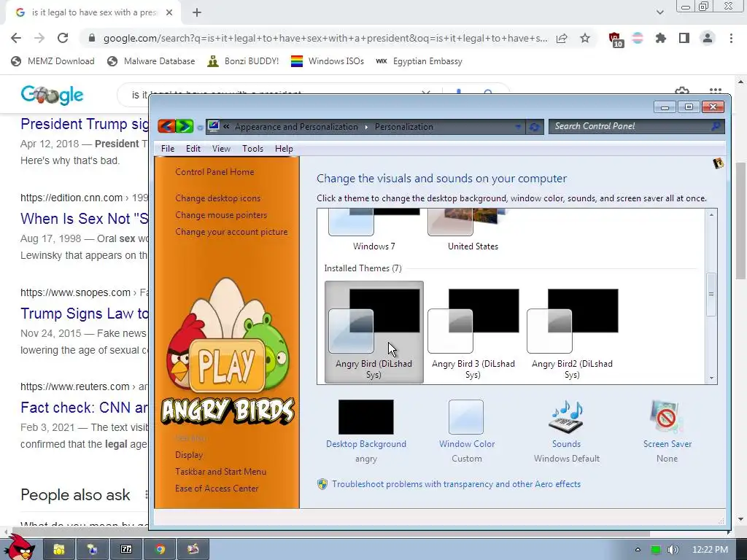Expand arrow between Appearance and Personalization breadcrumbs
The image size is (747, 560).
366,127
